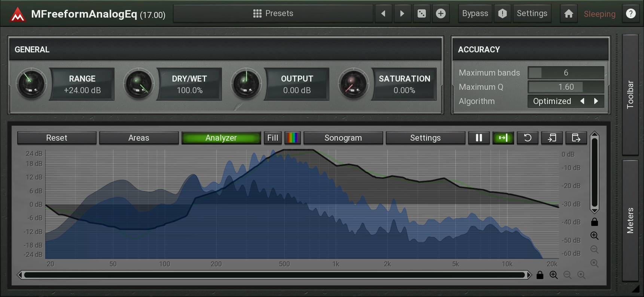This screenshot has height=297, width=644.
Task: Open the Presets dropdown
Action: click(273, 14)
